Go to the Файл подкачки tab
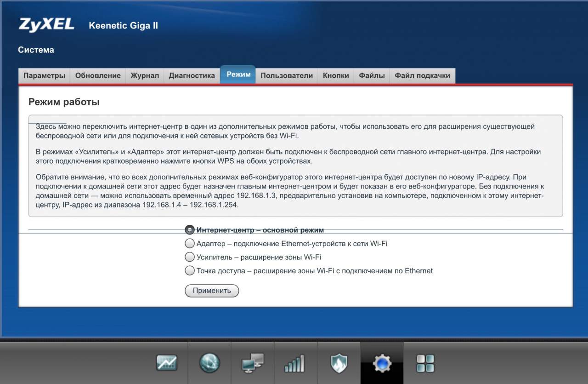 pyautogui.click(x=423, y=76)
